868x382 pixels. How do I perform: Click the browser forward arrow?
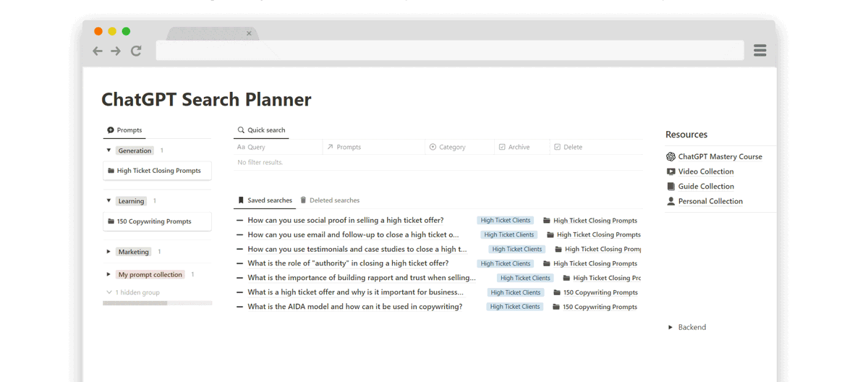116,51
